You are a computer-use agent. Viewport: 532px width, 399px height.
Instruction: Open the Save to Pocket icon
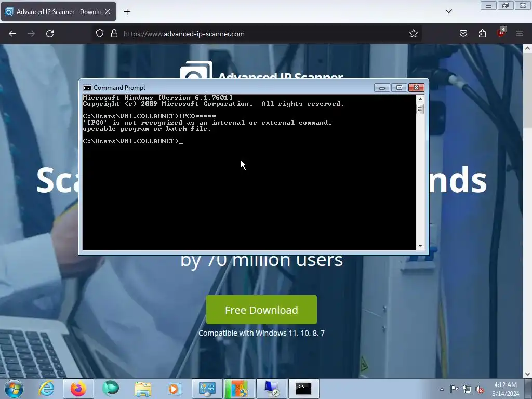pos(463,34)
